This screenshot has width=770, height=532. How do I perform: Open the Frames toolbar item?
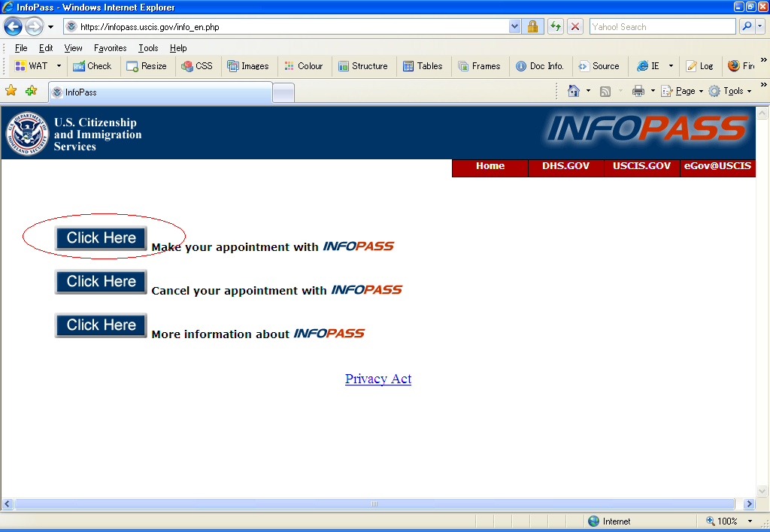click(479, 66)
